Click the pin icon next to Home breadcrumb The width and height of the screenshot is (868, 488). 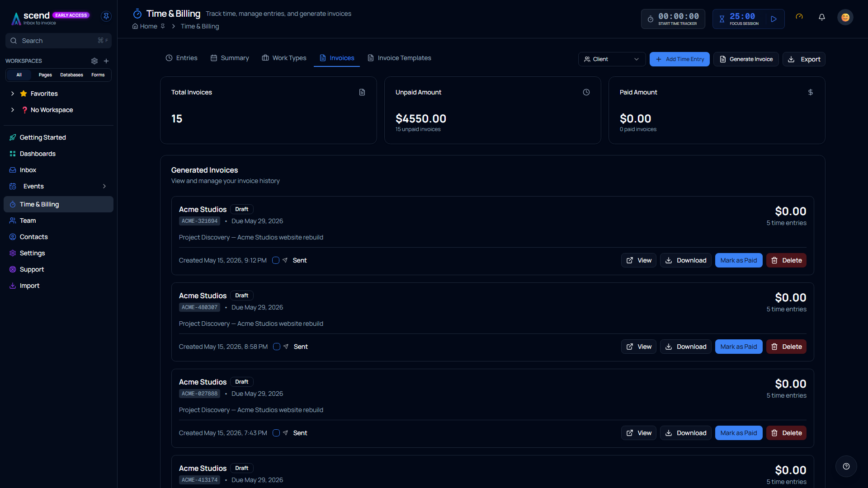(x=163, y=26)
